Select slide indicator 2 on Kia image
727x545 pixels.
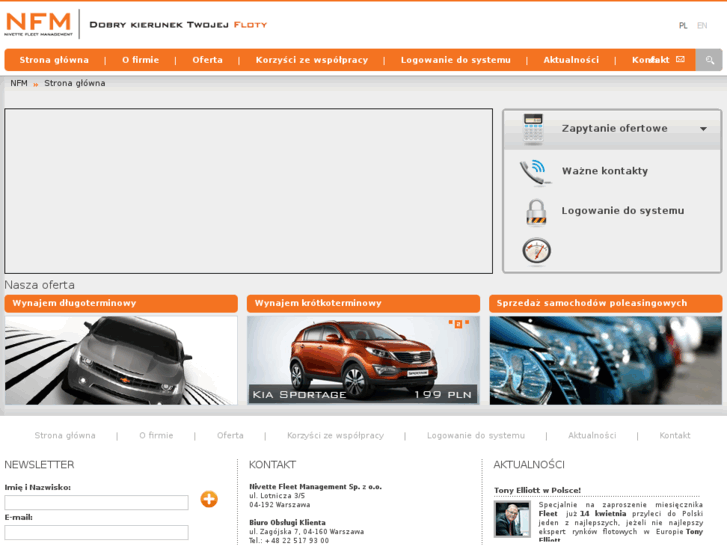click(458, 324)
